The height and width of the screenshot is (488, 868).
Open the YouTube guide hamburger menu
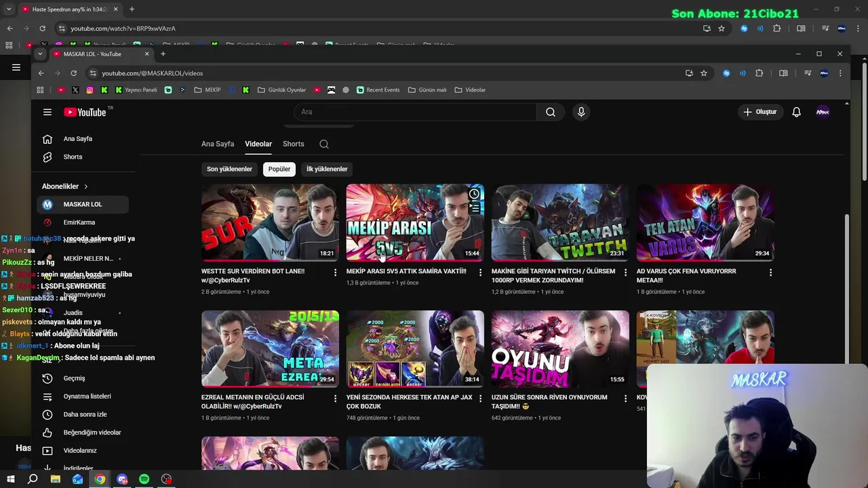click(47, 112)
